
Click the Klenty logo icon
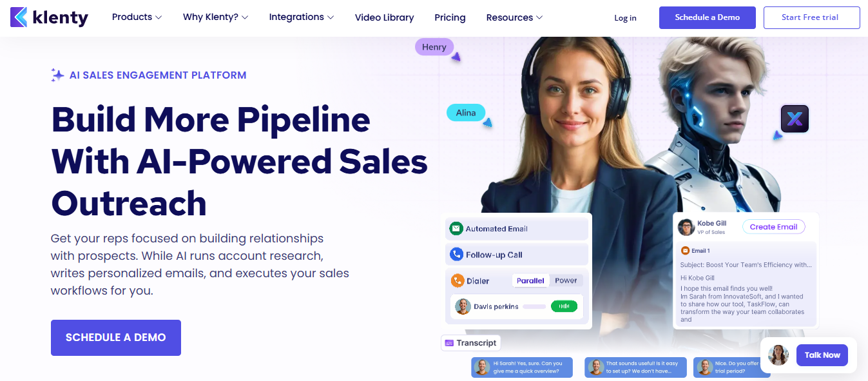click(x=19, y=17)
